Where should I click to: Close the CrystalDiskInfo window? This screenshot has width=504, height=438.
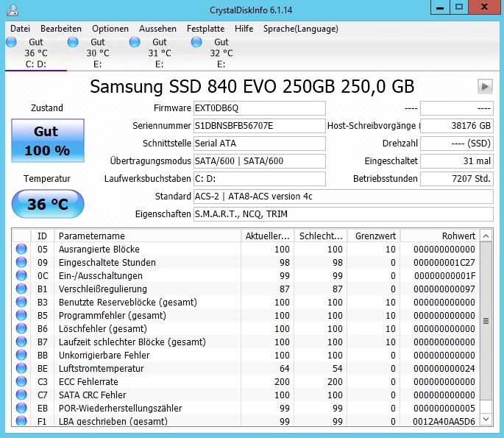[484, 7]
